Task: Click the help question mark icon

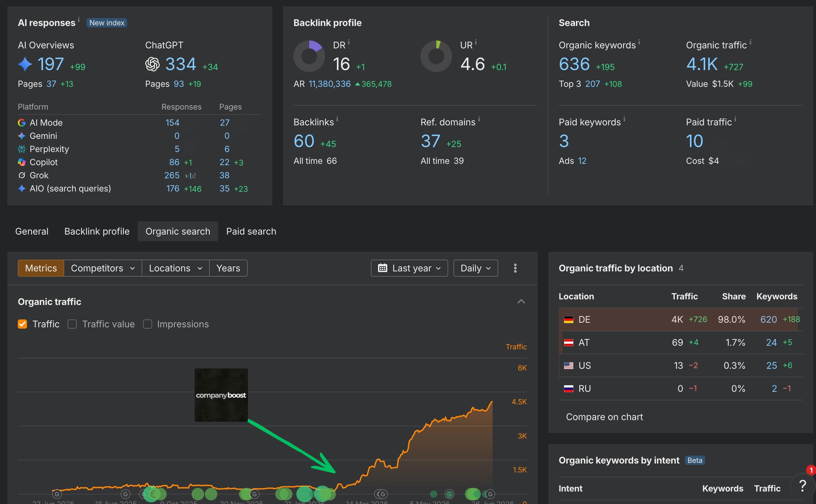Action: (x=802, y=486)
